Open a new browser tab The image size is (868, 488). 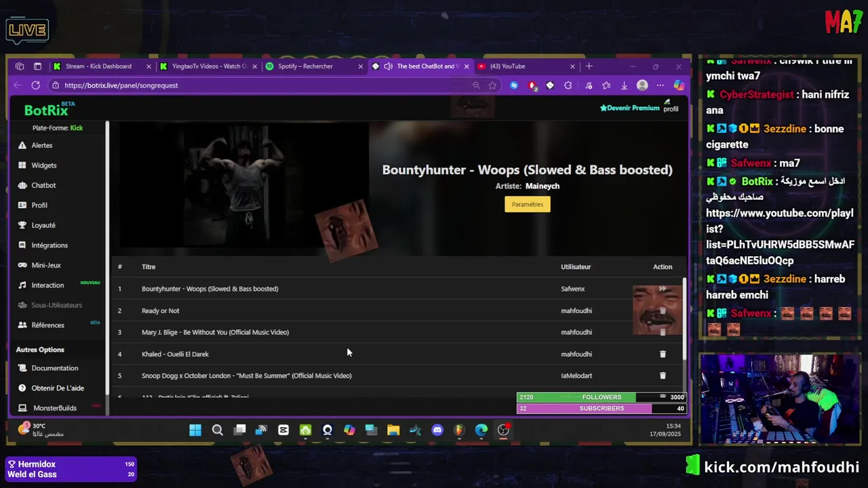[589, 66]
